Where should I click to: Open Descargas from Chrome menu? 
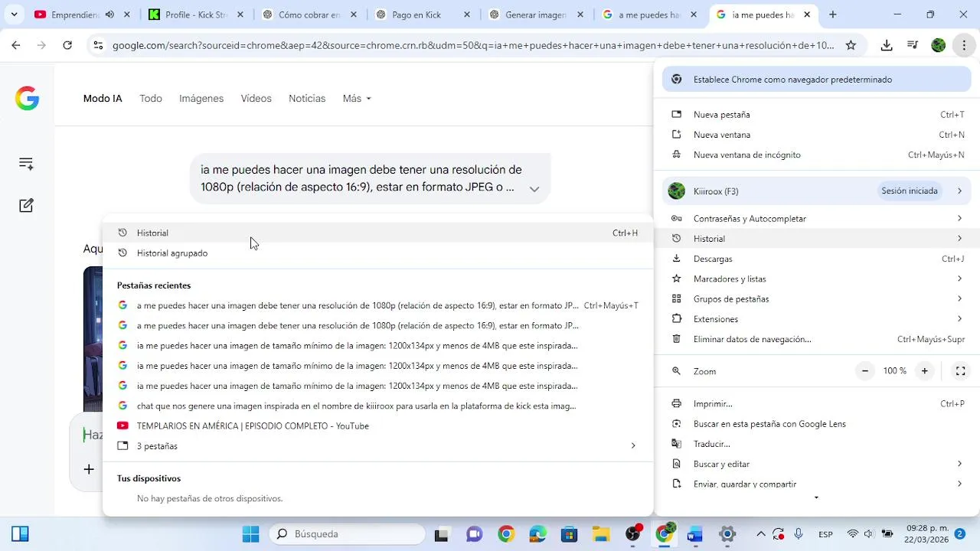coord(817,259)
